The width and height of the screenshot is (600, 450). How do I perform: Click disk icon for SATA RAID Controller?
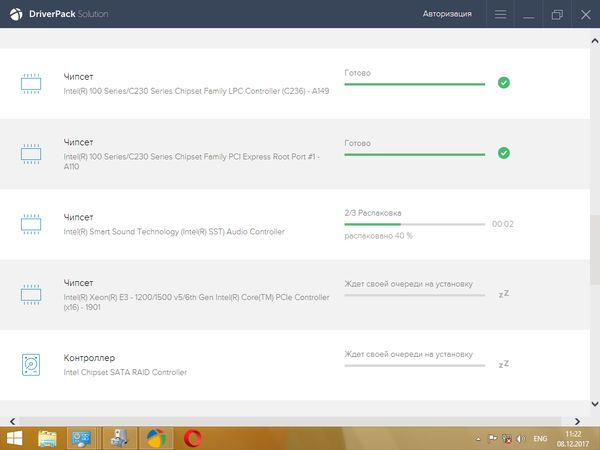click(x=31, y=364)
